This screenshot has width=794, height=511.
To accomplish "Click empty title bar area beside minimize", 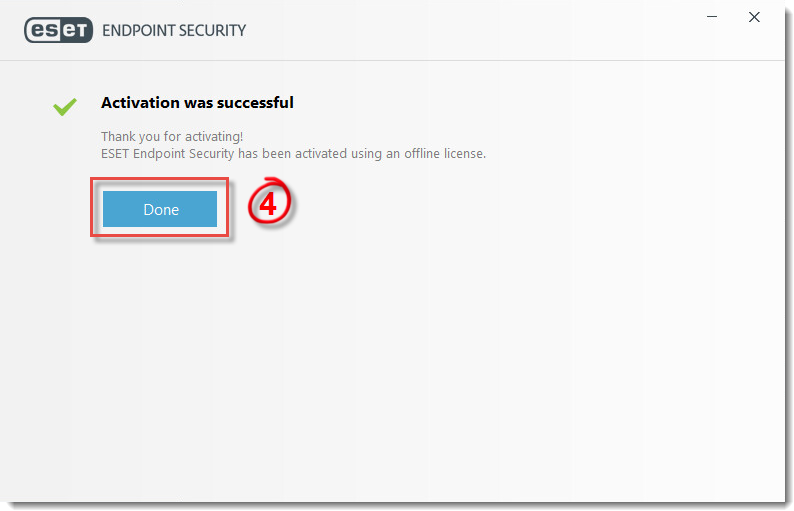I will point(506,28).
